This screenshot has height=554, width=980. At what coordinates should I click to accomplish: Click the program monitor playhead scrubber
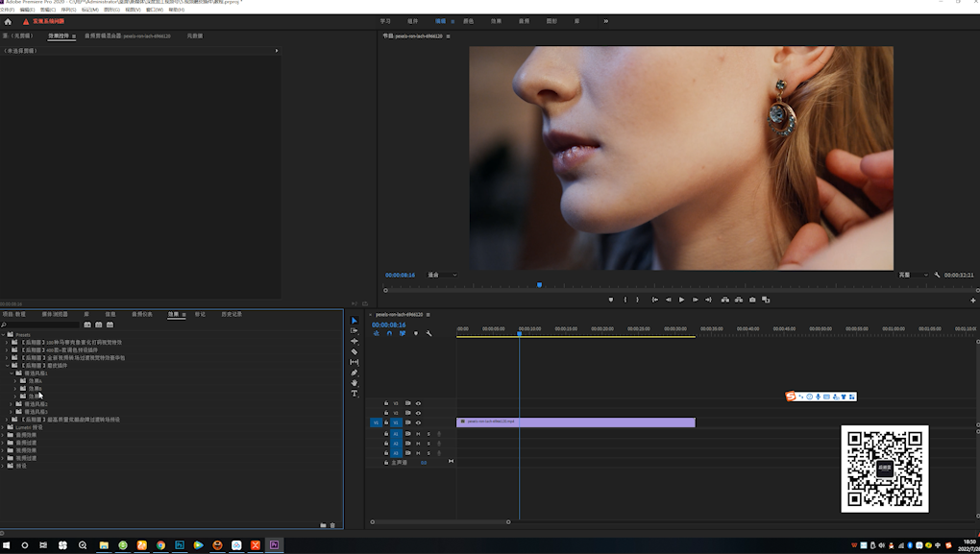[x=539, y=284]
